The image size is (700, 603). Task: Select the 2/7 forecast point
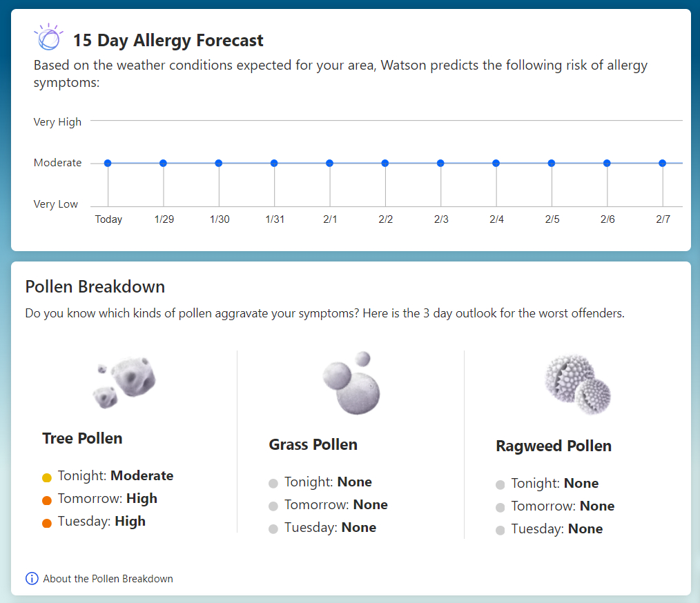[x=662, y=164]
